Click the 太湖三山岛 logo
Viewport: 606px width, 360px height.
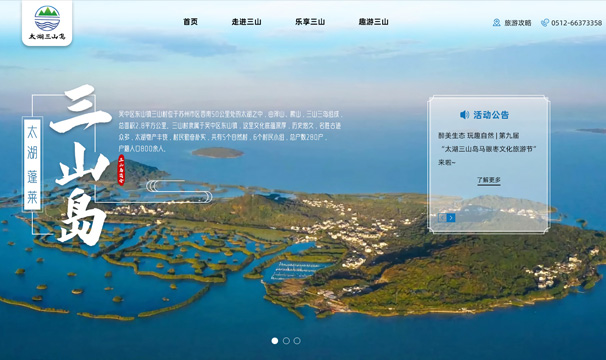[47, 23]
